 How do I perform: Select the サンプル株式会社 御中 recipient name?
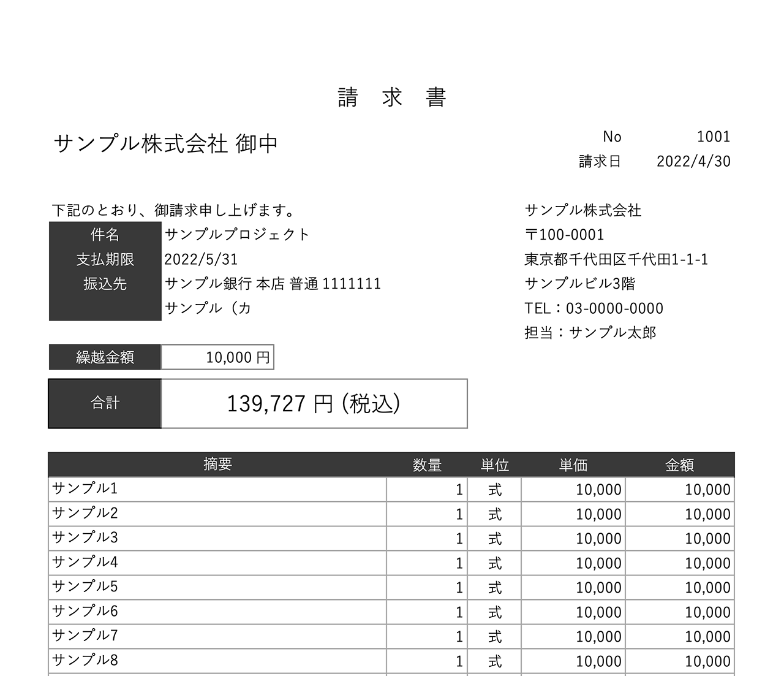coord(165,142)
